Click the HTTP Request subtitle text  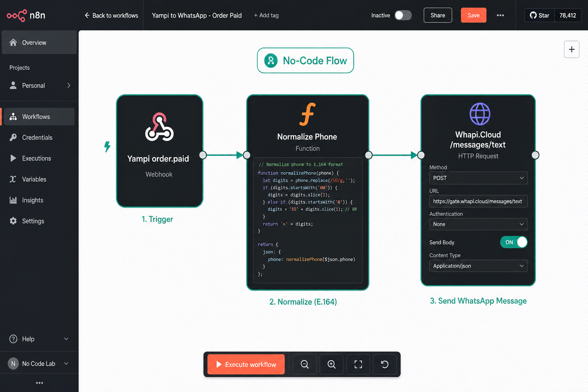click(x=478, y=156)
